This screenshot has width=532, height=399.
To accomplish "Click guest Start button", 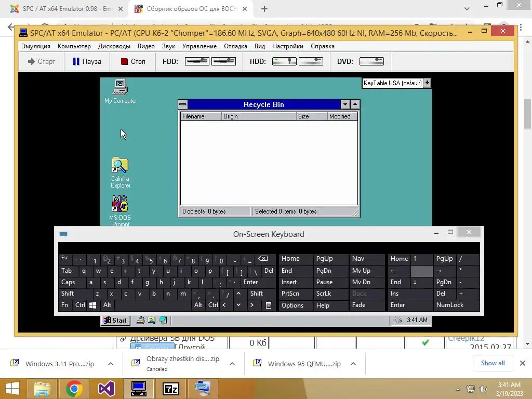I will click(115, 320).
